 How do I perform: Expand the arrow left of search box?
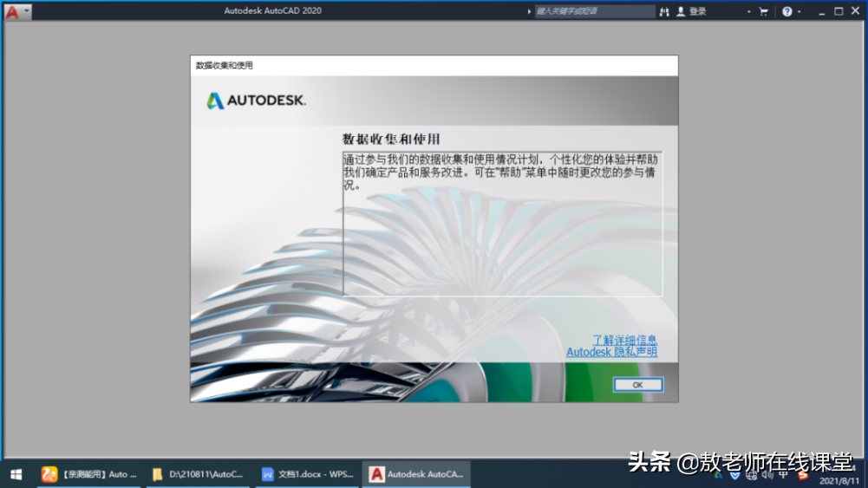[x=529, y=11]
